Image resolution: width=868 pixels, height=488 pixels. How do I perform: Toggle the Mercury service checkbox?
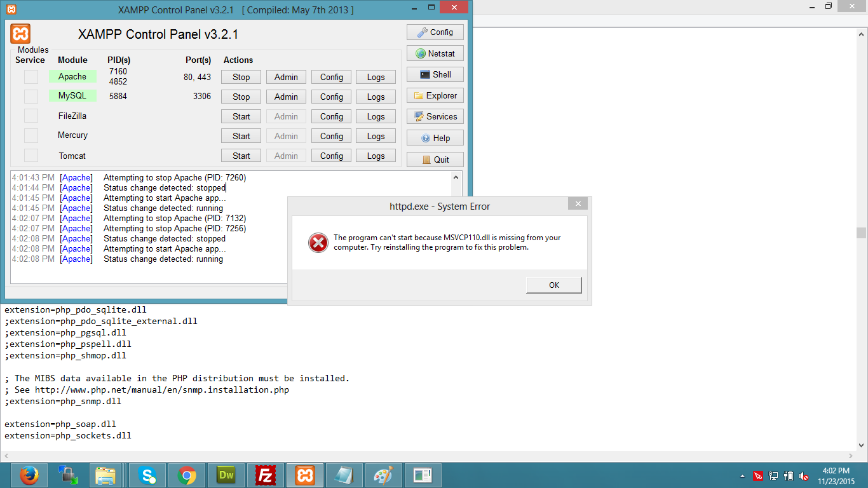[31, 136]
